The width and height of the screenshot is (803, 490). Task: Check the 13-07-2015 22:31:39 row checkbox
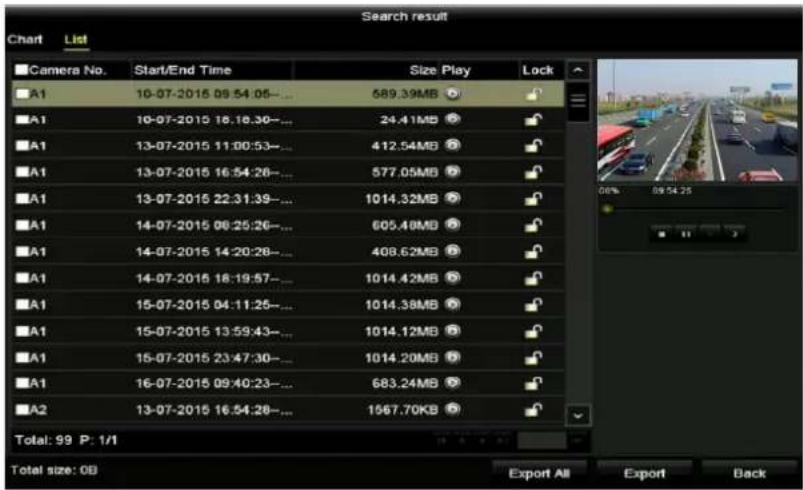(22, 199)
